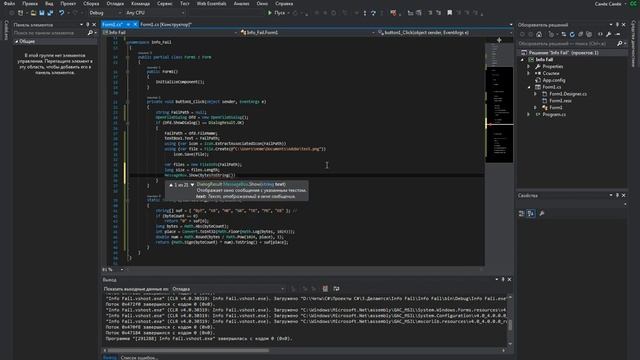Click the New Project toolbar icon
Screen dimensions: 640x360
pyautogui.click(x=20, y=13)
